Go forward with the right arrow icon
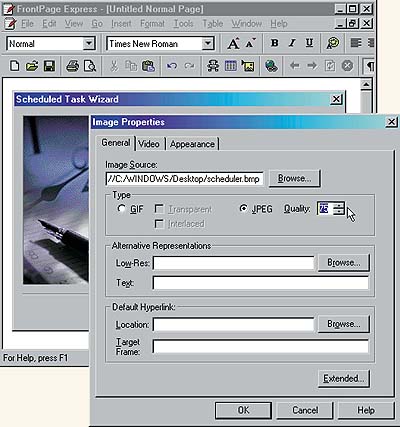The height and width of the screenshot is (427, 400). click(x=312, y=66)
